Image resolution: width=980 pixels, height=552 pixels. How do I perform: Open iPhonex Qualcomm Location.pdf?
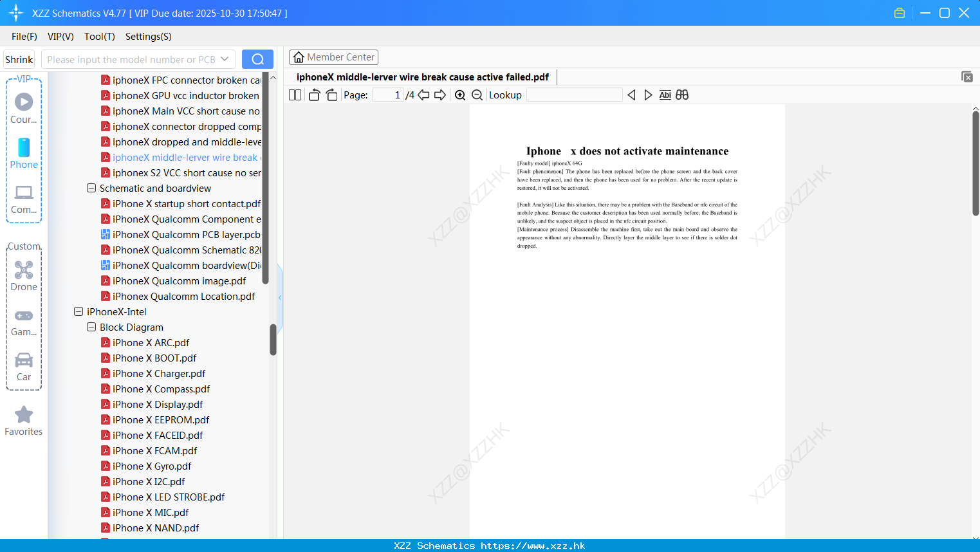pyautogui.click(x=178, y=296)
